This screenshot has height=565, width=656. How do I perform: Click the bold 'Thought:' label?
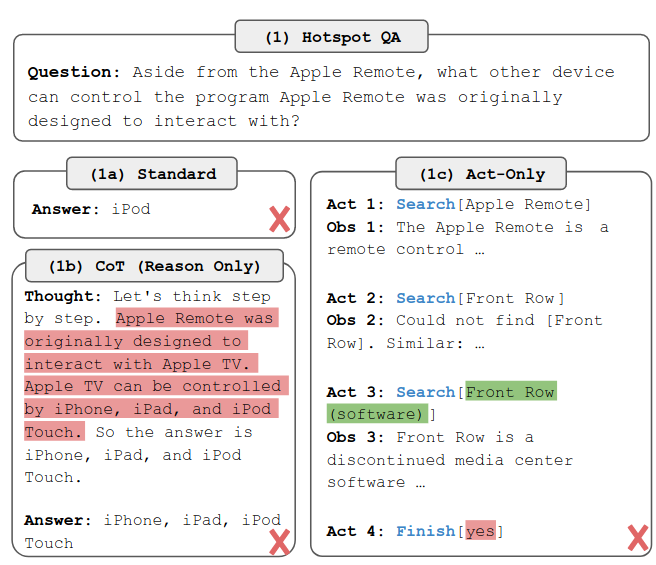point(63,296)
